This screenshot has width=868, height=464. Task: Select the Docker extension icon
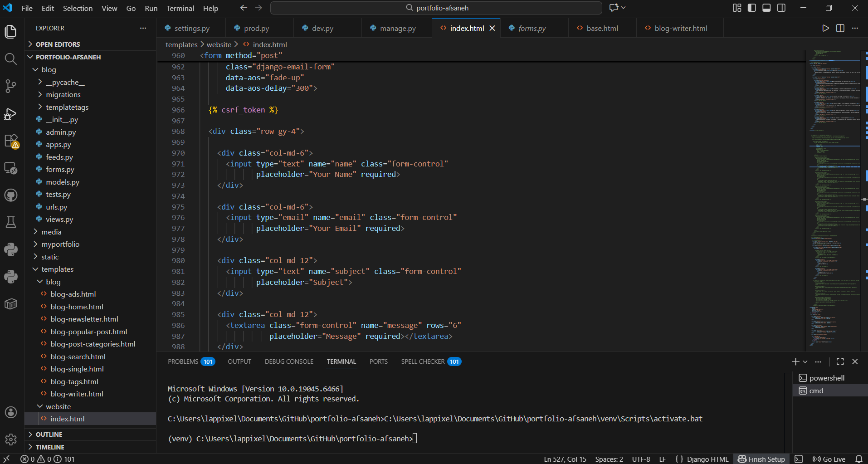coord(11,304)
